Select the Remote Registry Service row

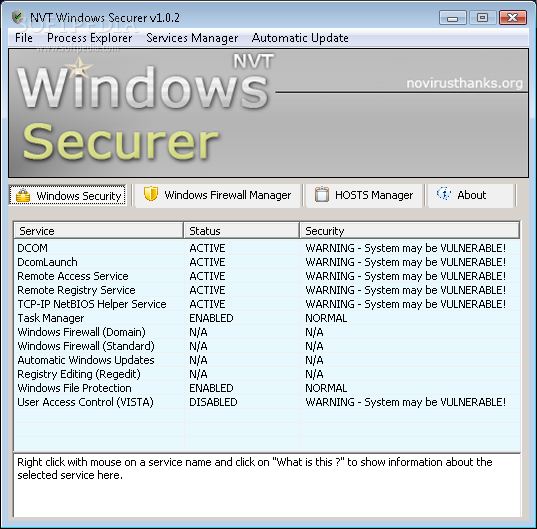point(267,290)
